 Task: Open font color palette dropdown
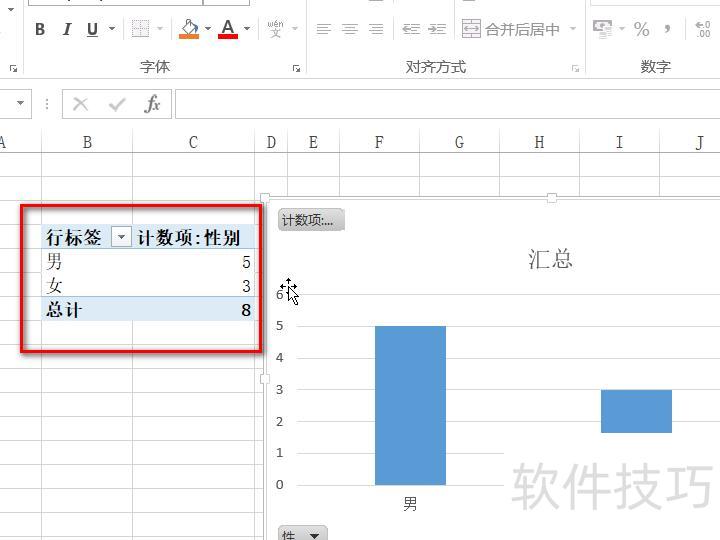coord(247,28)
